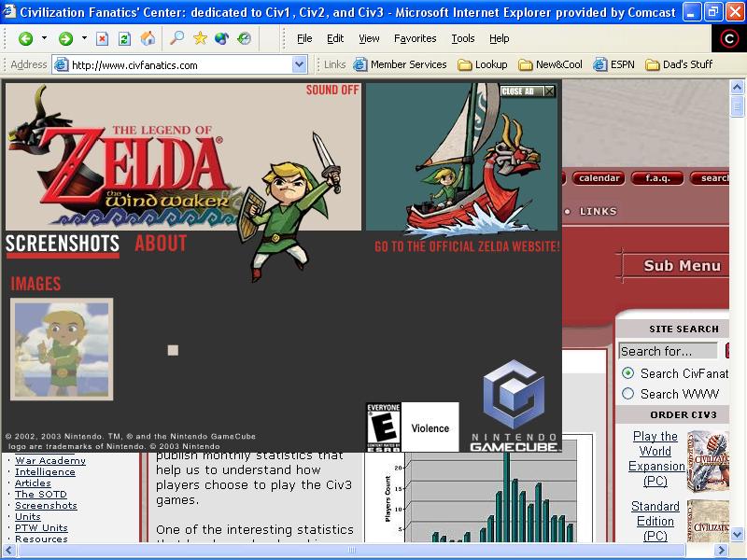Open Member Services links bar shortcut

click(x=401, y=64)
